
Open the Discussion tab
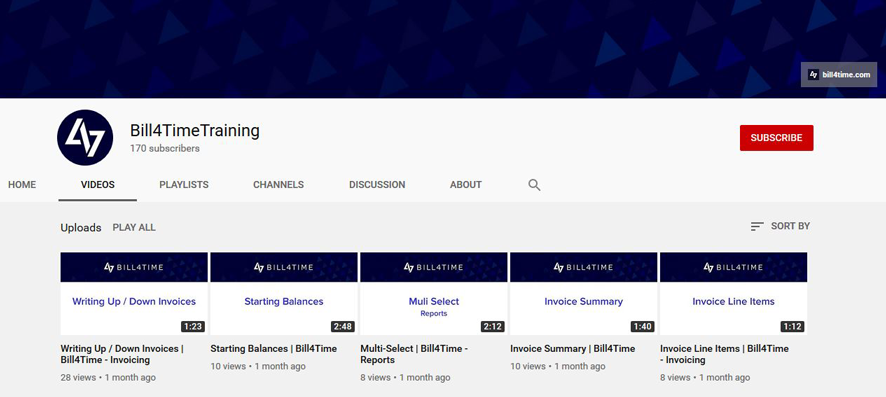pos(377,185)
